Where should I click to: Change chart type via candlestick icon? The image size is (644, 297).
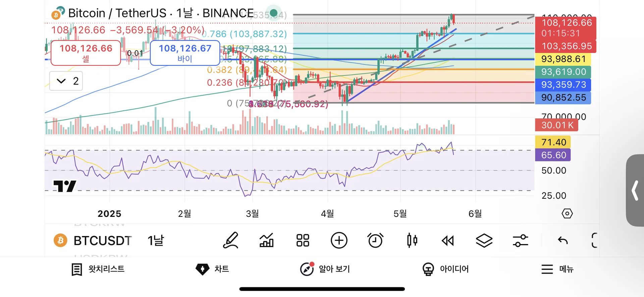412,240
